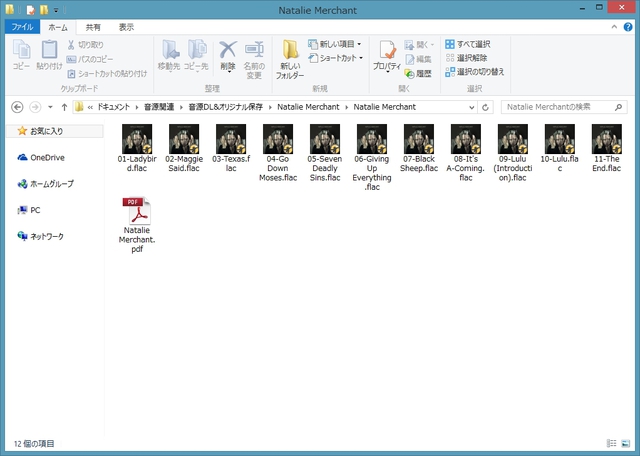Switch to large icons view in status bar

[626, 443]
